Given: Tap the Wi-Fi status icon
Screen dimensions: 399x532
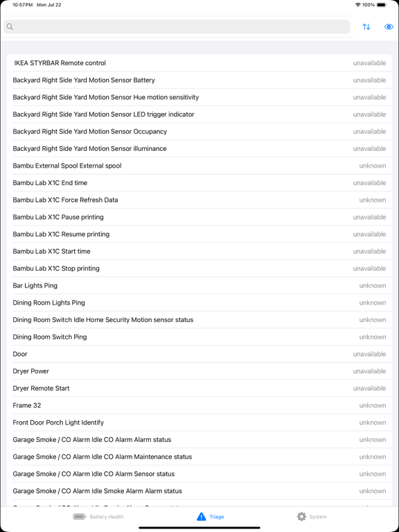Looking at the screenshot, I should tap(357, 5).
